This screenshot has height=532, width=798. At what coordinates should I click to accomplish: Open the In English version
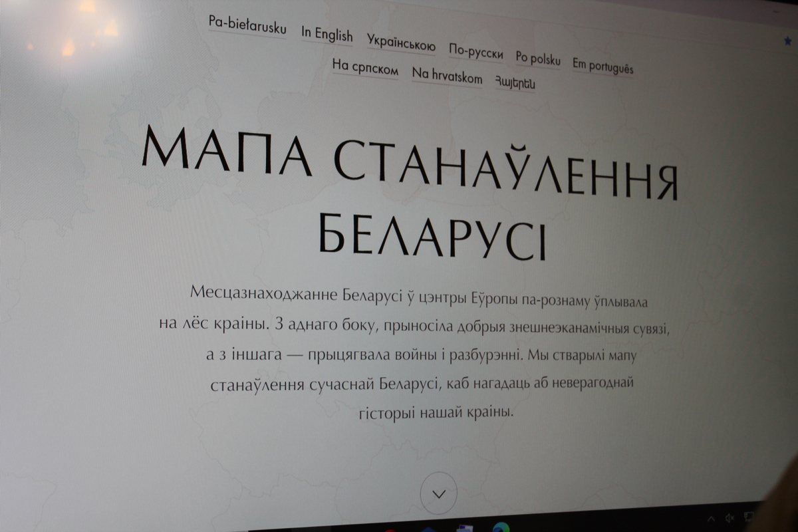(327, 34)
